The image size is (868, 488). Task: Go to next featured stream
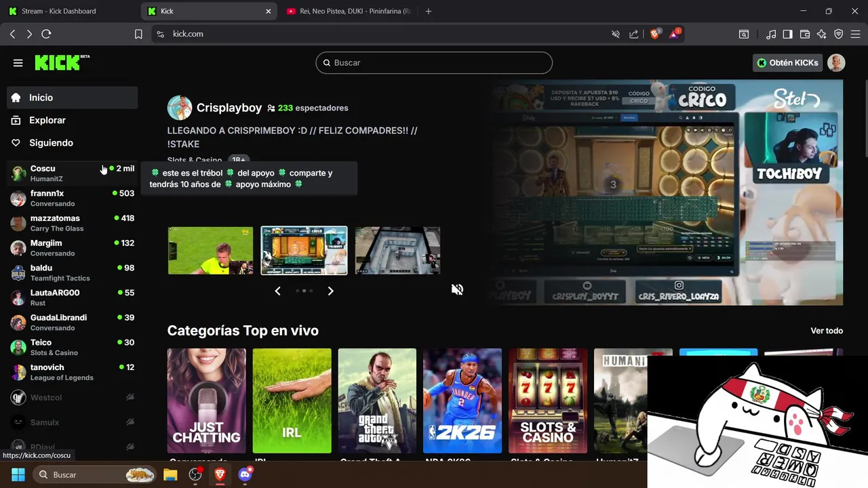(330, 291)
